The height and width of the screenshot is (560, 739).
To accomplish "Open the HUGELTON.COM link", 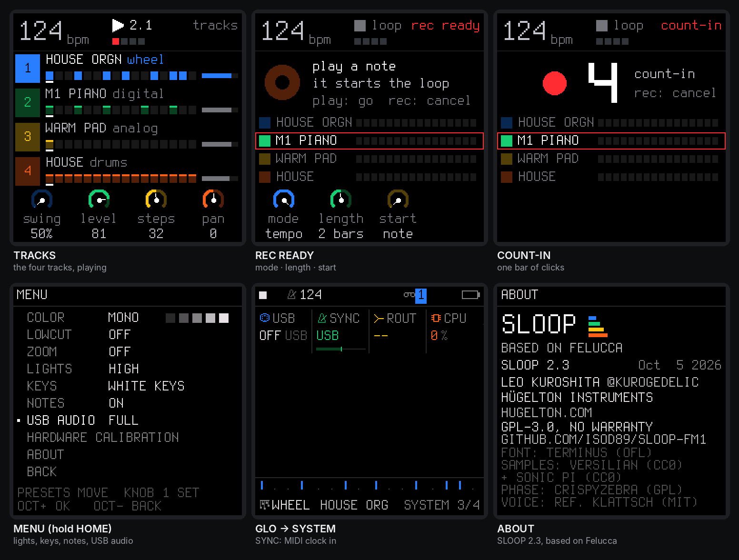I will coord(547,412).
